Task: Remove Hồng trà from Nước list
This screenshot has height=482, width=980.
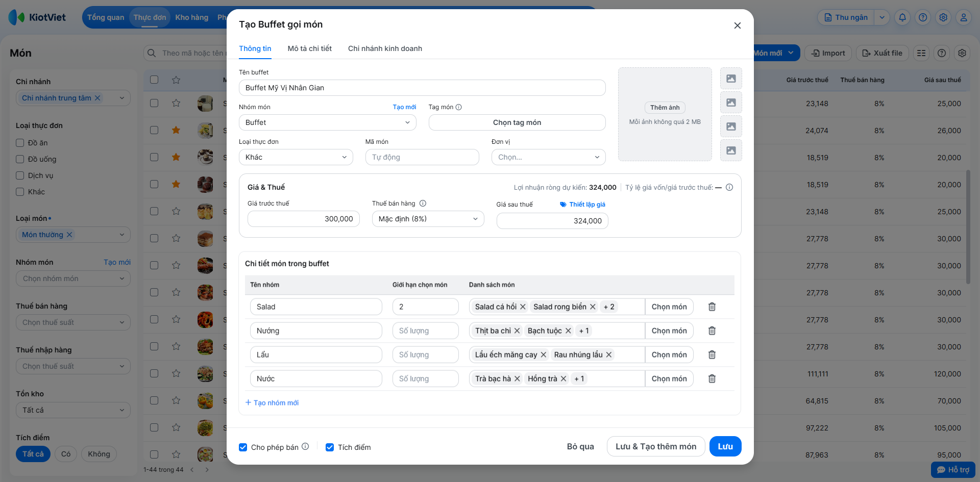Action: [x=563, y=378]
